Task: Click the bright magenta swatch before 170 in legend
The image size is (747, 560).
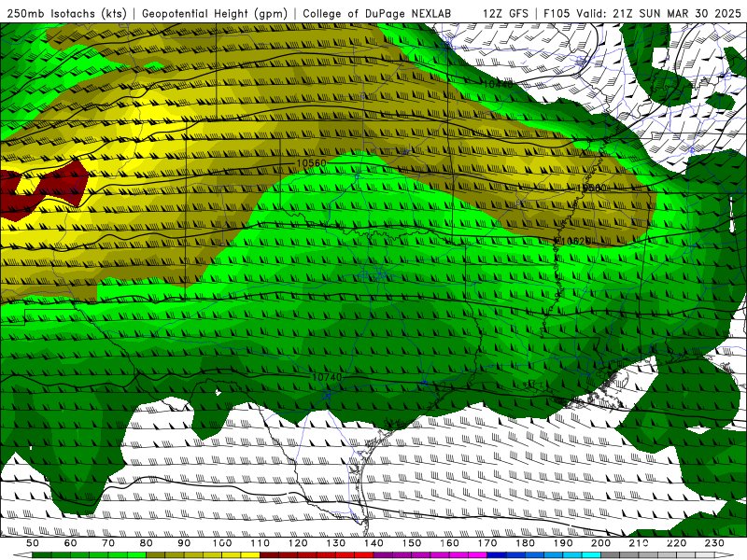Action: [478, 555]
